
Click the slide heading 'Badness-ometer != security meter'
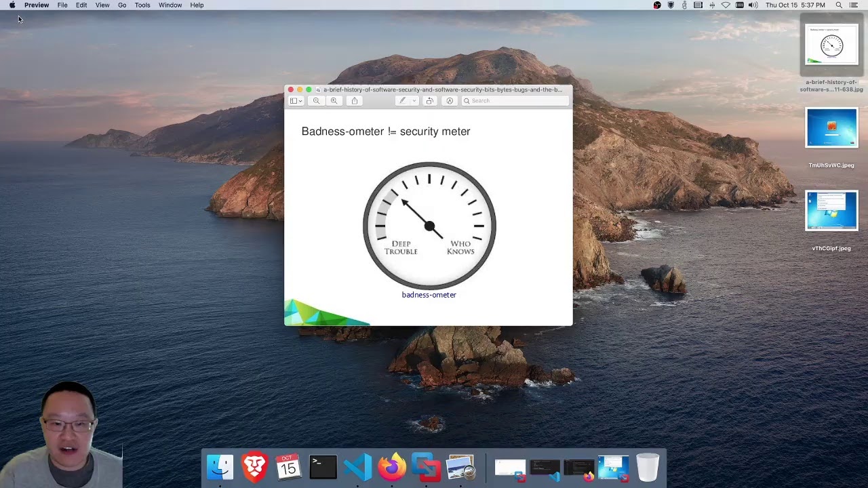tap(386, 131)
